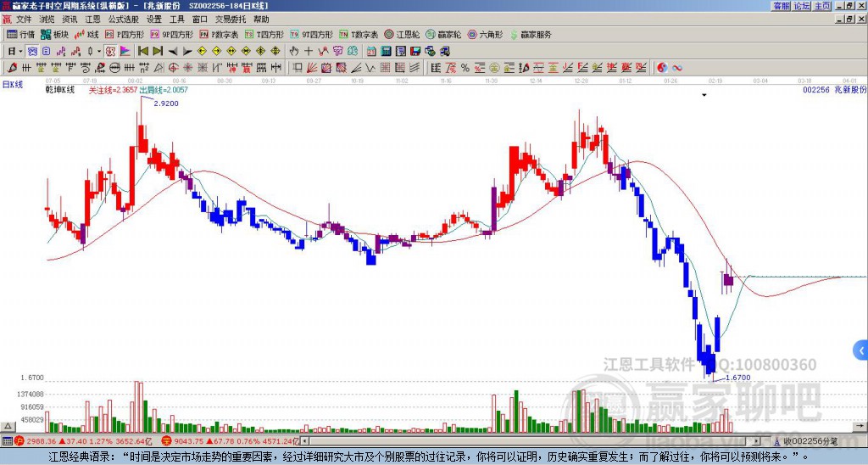Click the 乾坤K线 indicator label
The height and width of the screenshot is (465, 868).
[60, 90]
